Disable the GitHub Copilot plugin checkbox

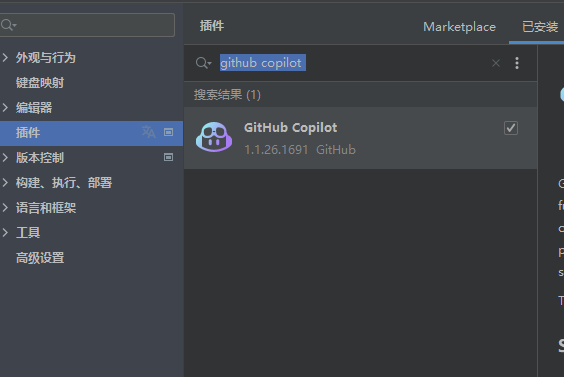tap(511, 128)
